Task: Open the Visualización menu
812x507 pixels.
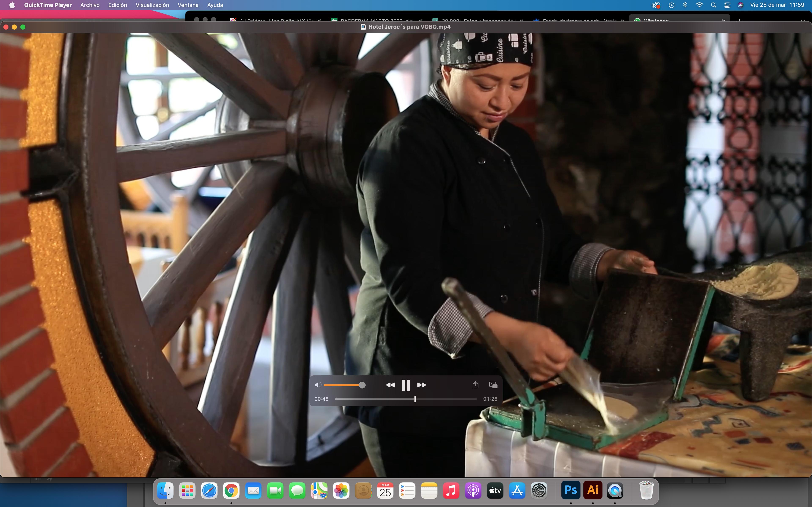Action: tap(152, 5)
